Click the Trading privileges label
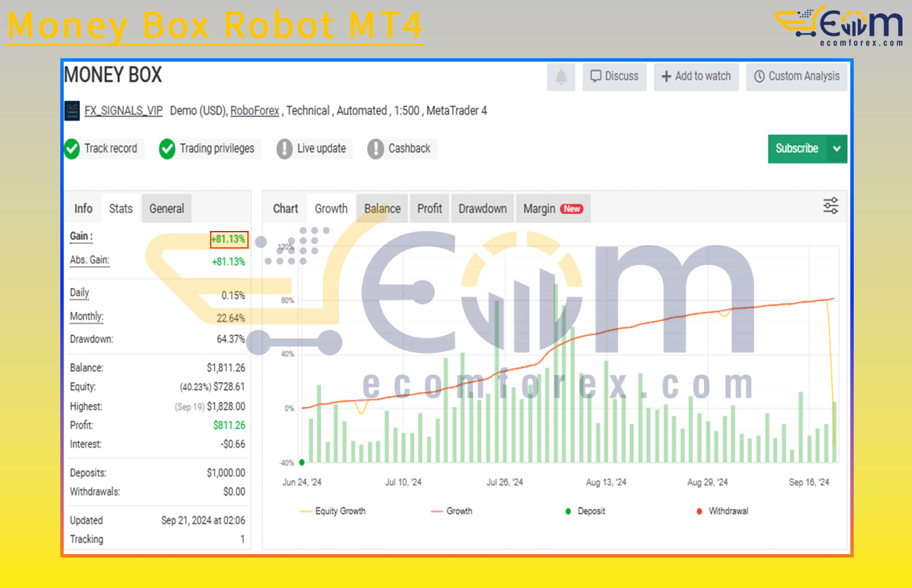This screenshot has width=912, height=588. pyautogui.click(x=217, y=149)
